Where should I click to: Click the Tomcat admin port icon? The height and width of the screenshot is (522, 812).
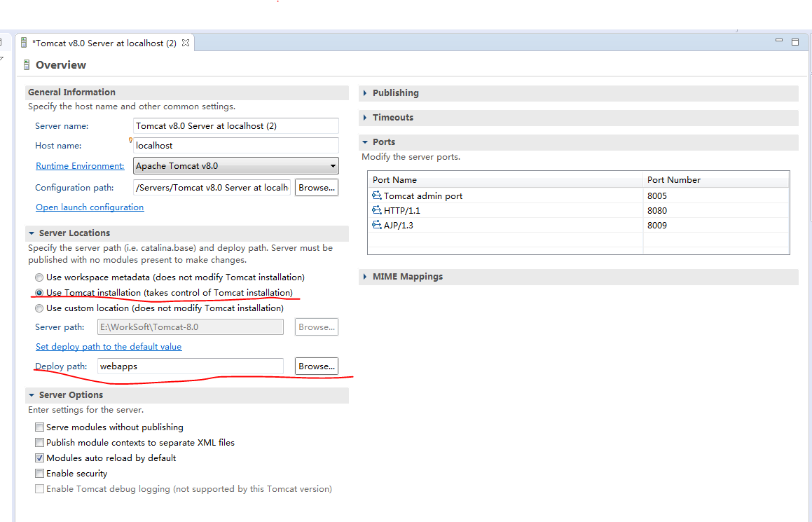click(376, 195)
